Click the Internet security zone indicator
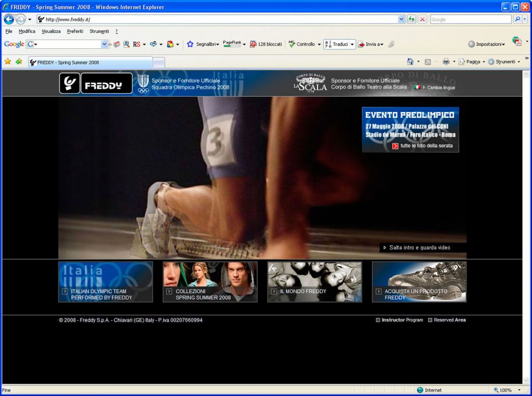This screenshot has width=532, height=396. [x=430, y=390]
